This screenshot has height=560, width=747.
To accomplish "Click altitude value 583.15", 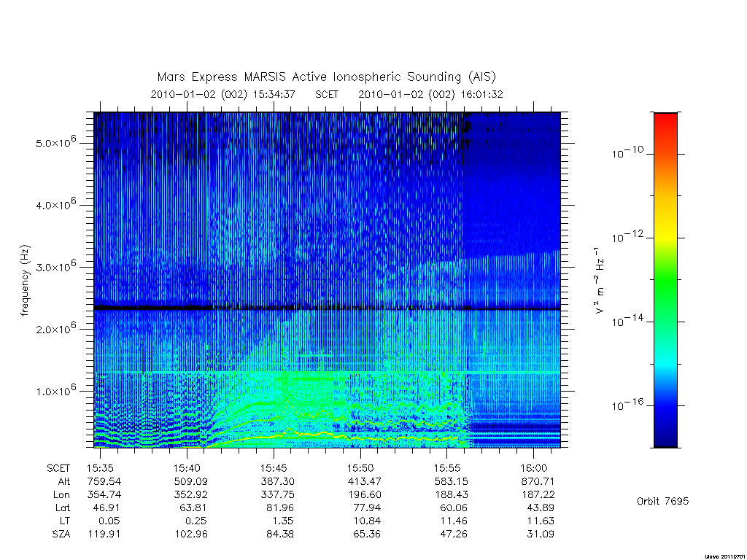I will 451,481.
